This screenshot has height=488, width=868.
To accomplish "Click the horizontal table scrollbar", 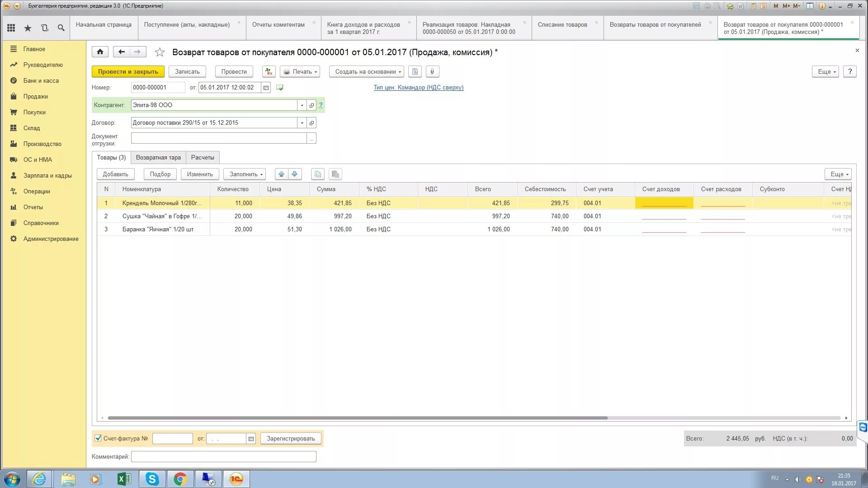I will click(x=357, y=418).
